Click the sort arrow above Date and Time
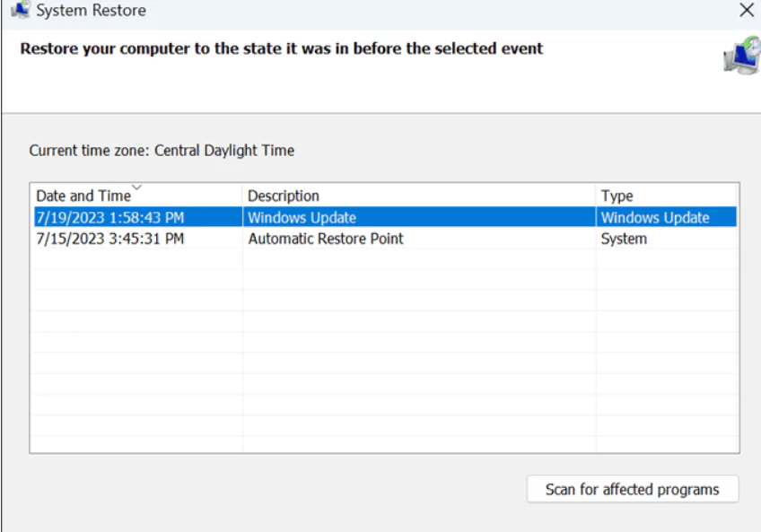 136,188
